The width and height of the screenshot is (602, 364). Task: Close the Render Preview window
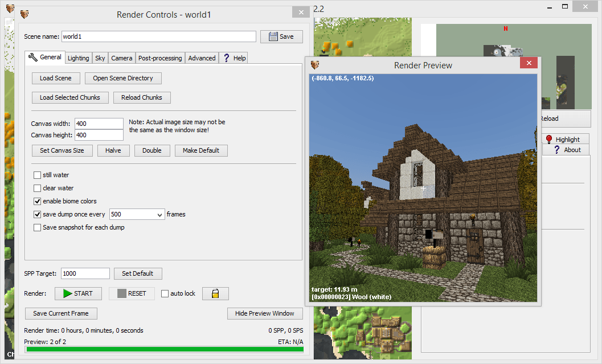pos(529,63)
